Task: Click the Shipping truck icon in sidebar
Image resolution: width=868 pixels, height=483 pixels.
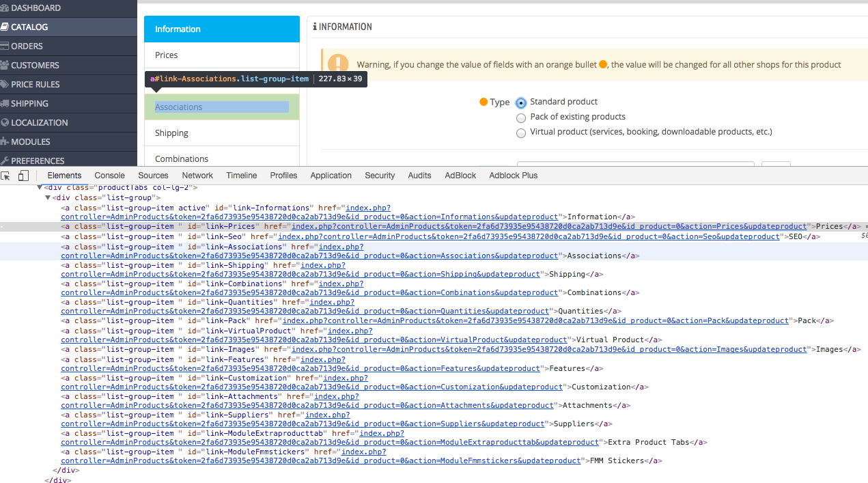Action: pos(5,104)
